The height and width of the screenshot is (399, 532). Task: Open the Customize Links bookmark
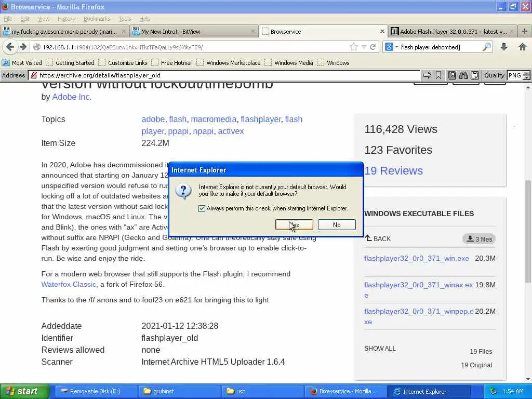click(x=123, y=63)
